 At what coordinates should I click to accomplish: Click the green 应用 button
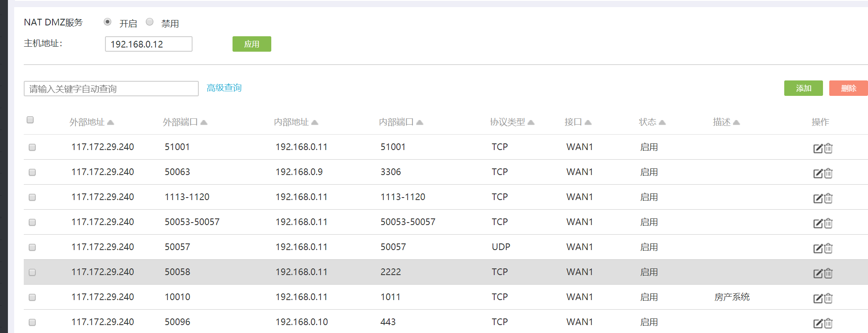(252, 44)
